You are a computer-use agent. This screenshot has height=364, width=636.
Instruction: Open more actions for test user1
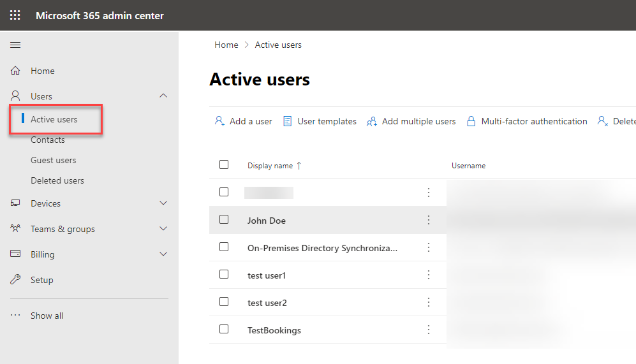[428, 275]
